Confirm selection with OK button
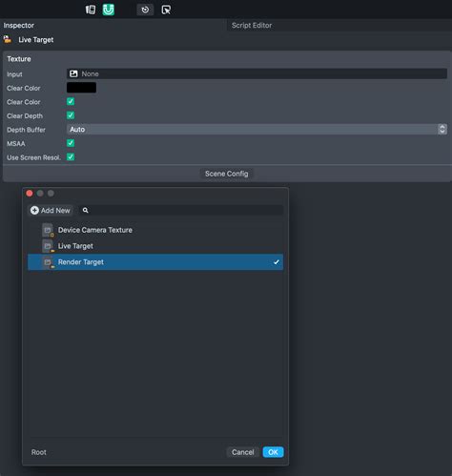452x476 pixels. (x=273, y=452)
